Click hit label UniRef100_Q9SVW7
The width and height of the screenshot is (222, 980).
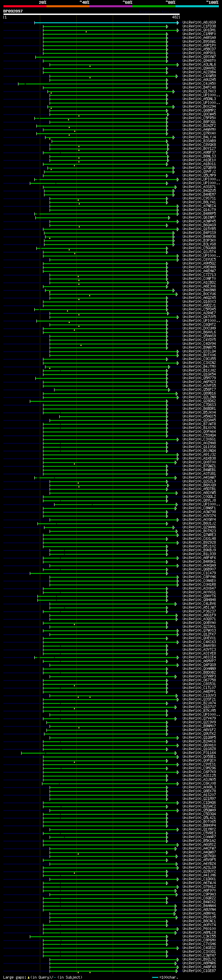click(x=199, y=57)
